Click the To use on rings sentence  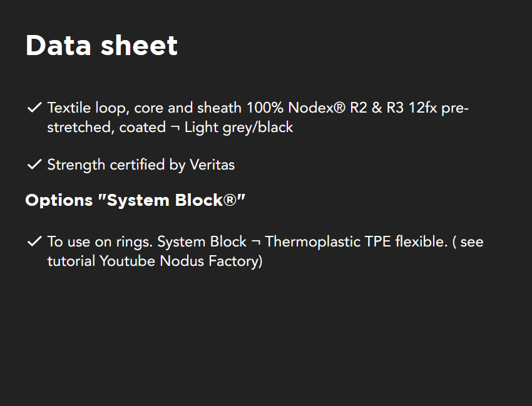pos(99,241)
